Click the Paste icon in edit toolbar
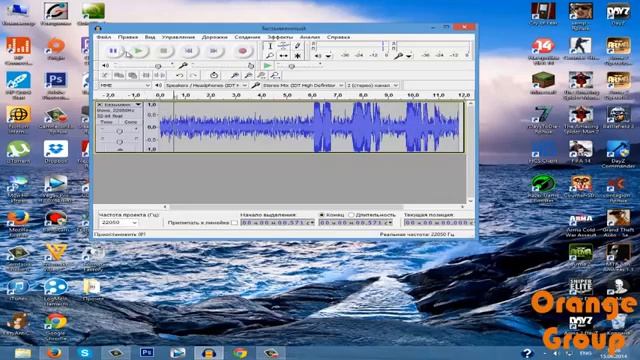This screenshot has width=640, height=360. coord(132,75)
